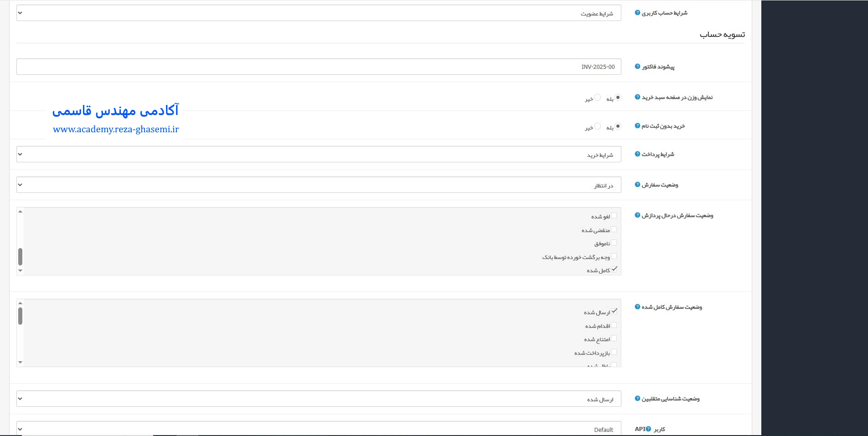The width and height of the screenshot is (868, 436).
Task: Click the پیشوند فاکتور label
Action: (x=658, y=67)
